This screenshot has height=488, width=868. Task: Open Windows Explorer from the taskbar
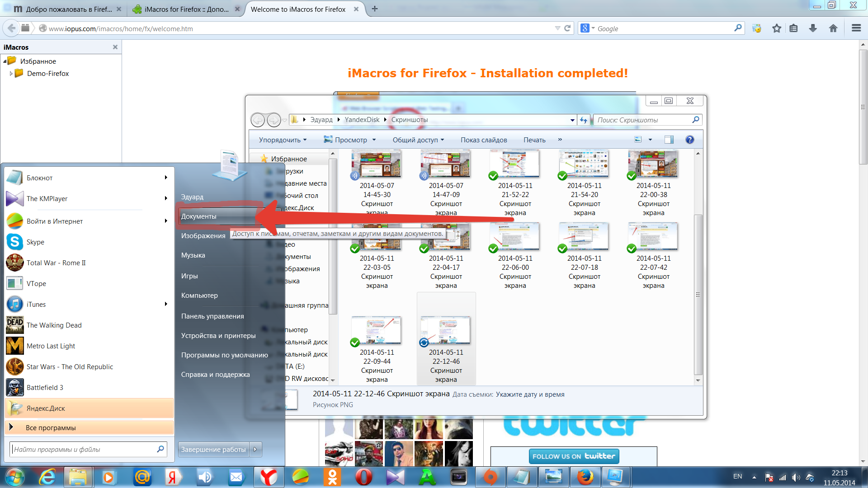pyautogui.click(x=78, y=477)
